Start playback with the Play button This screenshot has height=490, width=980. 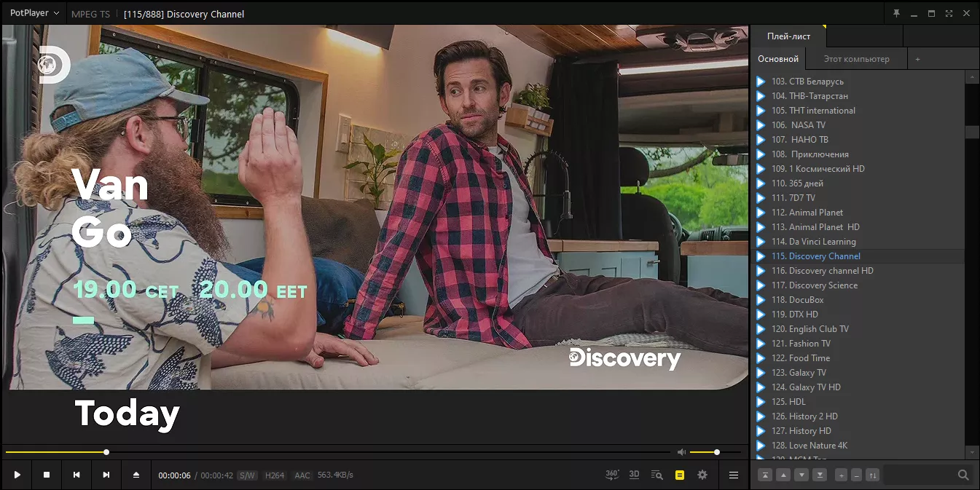pos(17,475)
